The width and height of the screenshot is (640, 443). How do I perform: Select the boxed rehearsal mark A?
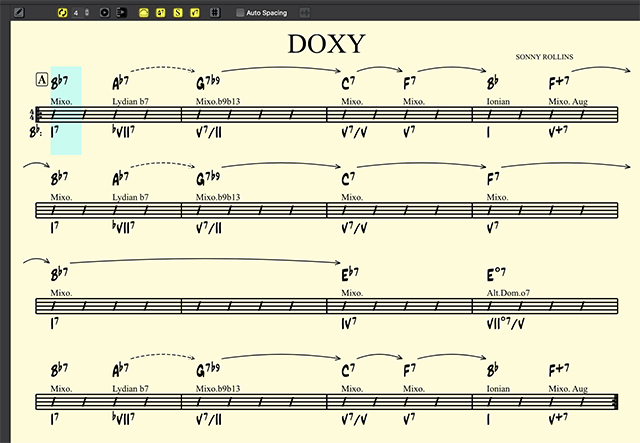tap(42, 80)
